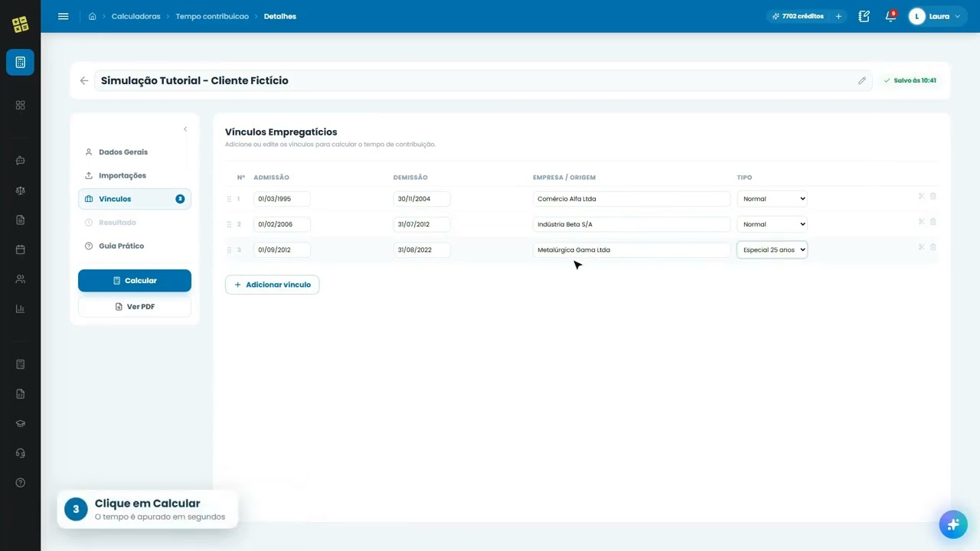Click the 7702 créditos badge

(798, 16)
